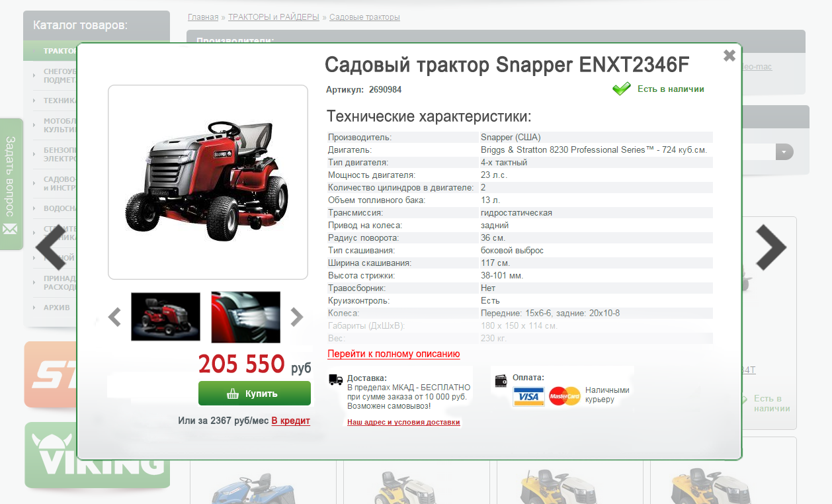Click the envelope icon on Задать вопрос tab
Viewport: 832px width, 504px height.
click(x=10, y=229)
